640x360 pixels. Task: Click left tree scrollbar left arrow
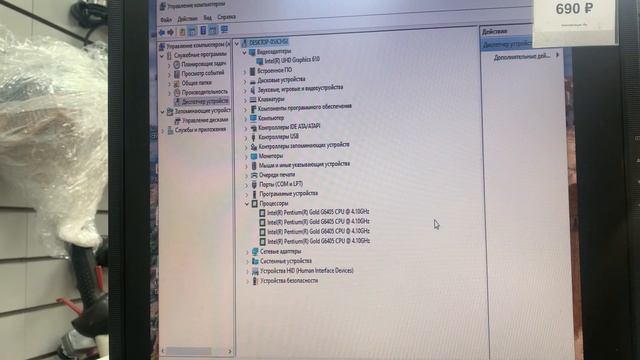click(163, 351)
